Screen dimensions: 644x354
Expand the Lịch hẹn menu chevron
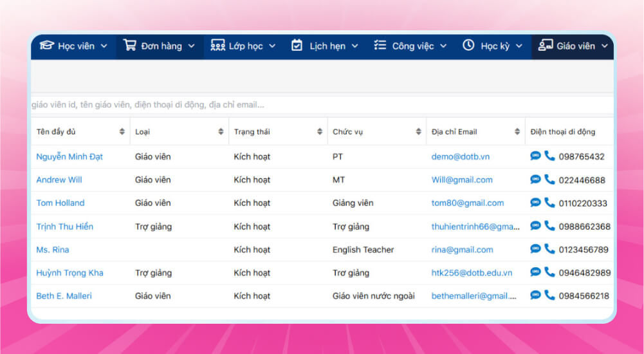[x=355, y=46]
